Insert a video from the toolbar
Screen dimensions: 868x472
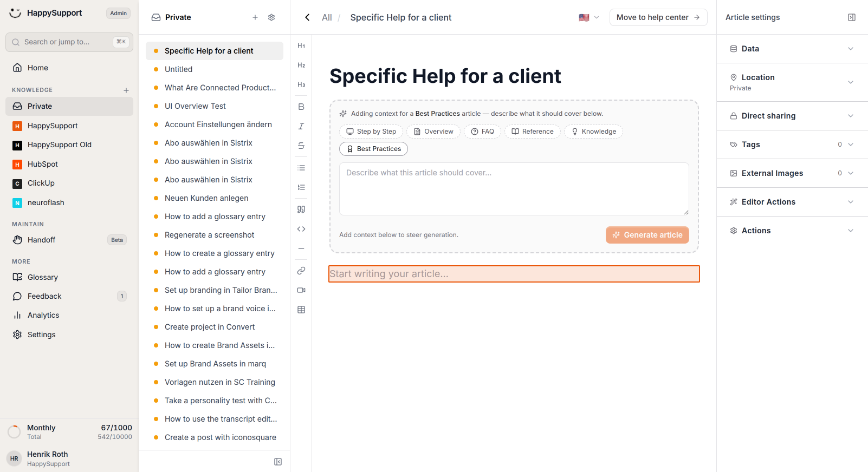[x=301, y=290]
